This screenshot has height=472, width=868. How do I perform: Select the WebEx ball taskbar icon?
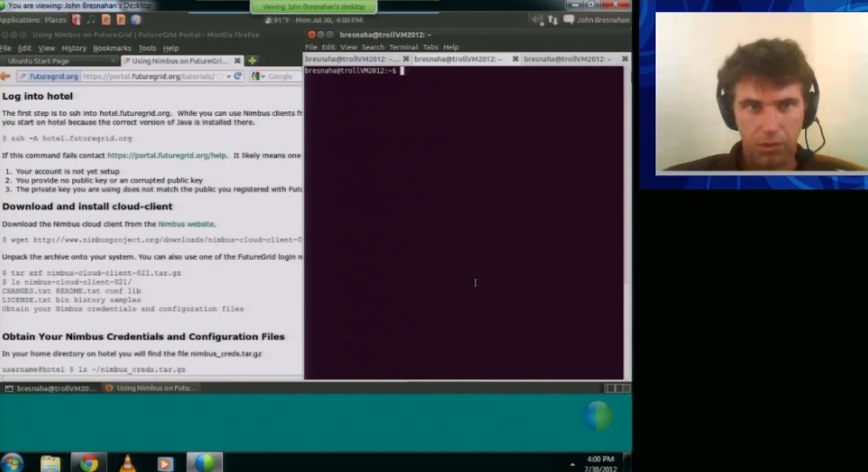coord(205,462)
